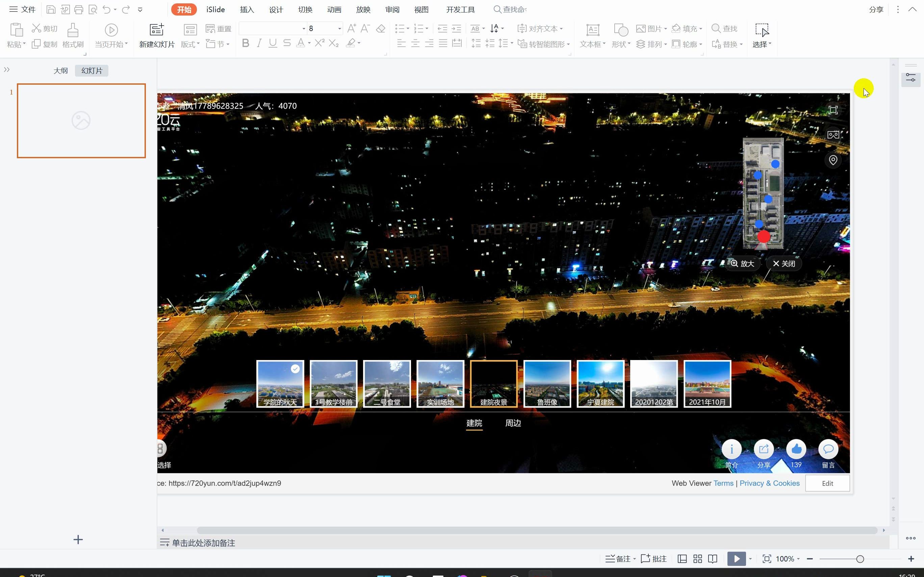The image size is (924, 577).
Task: Switch to slide sorter grid view
Action: point(697,559)
